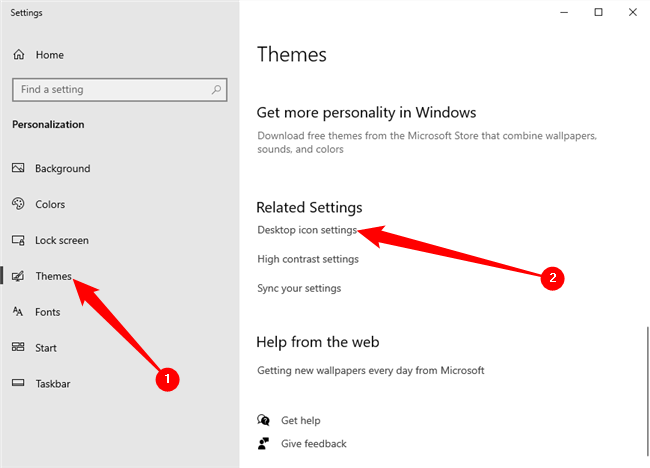
Task: Click the Background picture icon
Action: [x=18, y=169]
